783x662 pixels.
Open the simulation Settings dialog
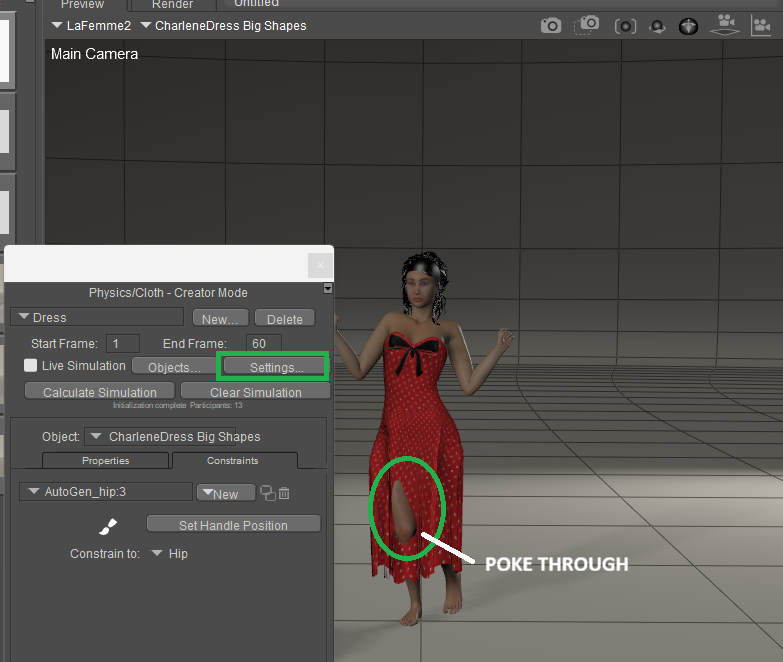[x=276, y=367]
